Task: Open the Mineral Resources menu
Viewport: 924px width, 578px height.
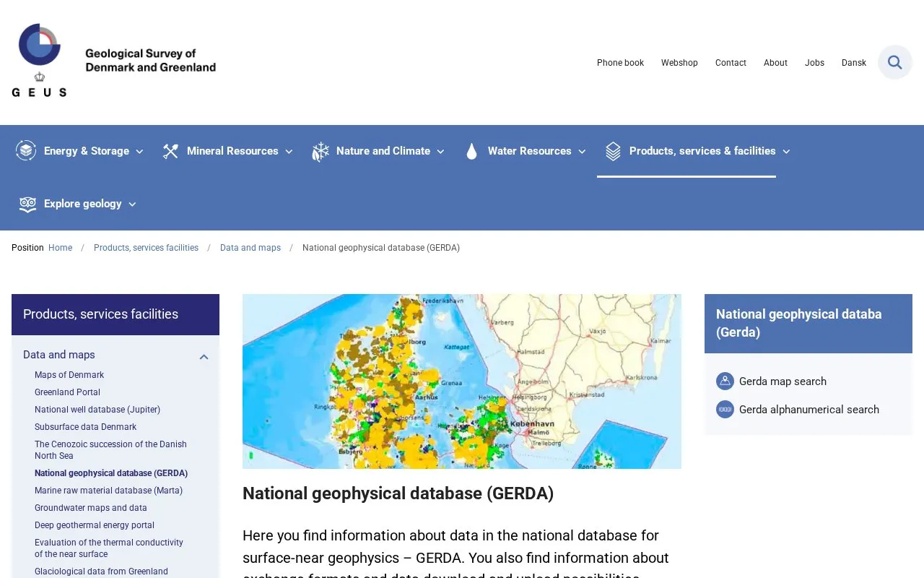Action: coord(232,151)
